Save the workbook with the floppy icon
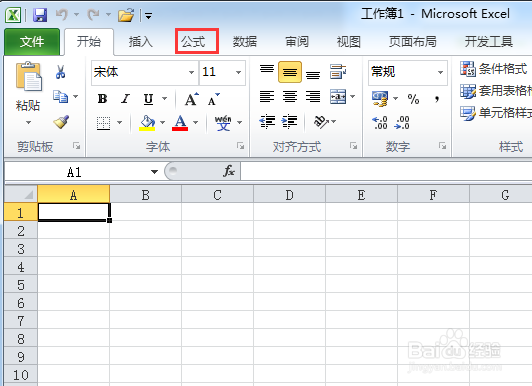The height and width of the screenshot is (386, 532). point(40,15)
